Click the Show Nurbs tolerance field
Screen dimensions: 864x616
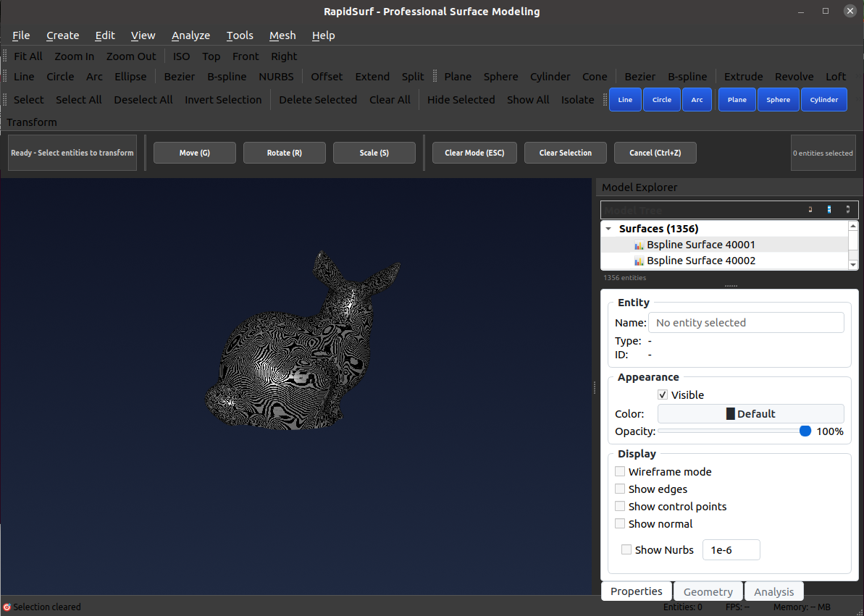[x=731, y=550]
